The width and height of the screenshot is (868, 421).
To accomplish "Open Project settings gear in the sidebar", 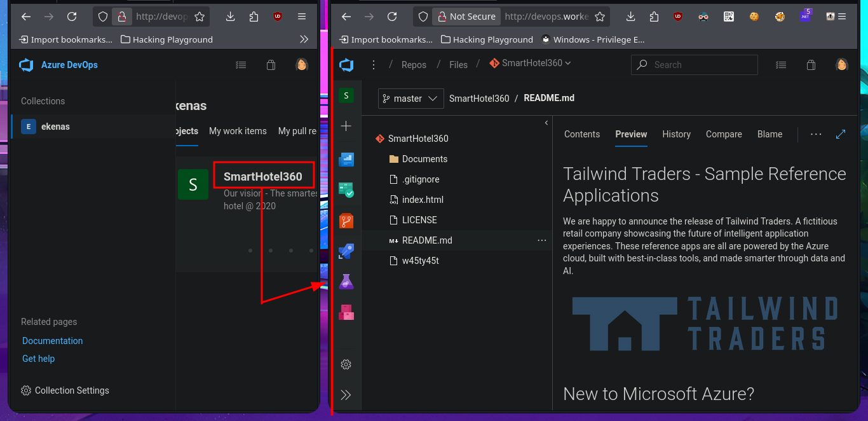I will (346, 364).
